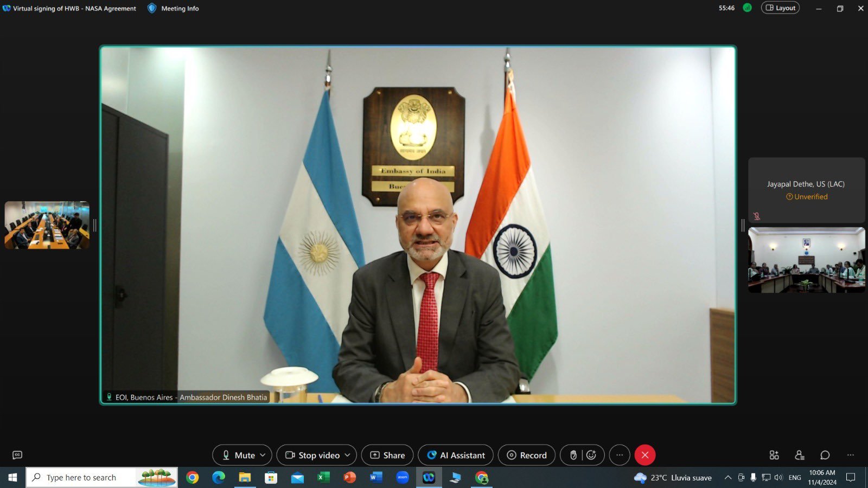Open the Participants list panel

tap(799, 455)
